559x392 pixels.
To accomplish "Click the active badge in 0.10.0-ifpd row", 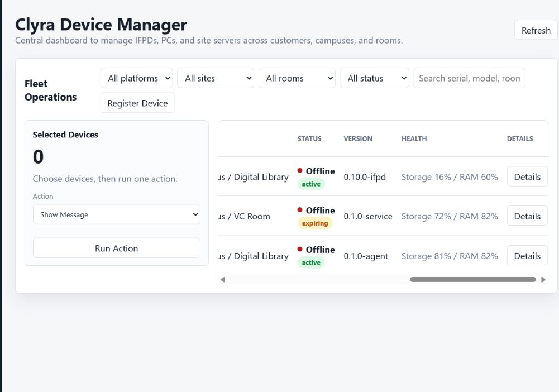I will [311, 184].
